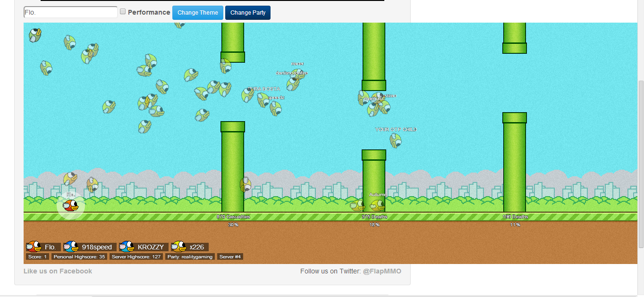Select the KROZZY party member name
This screenshot has height=297, width=644.
(151, 247)
